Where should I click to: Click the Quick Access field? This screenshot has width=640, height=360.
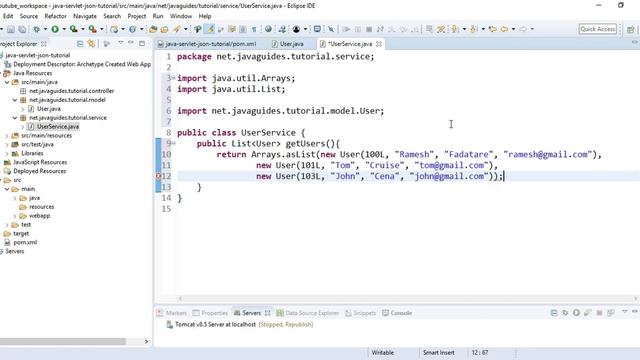[598, 29]
